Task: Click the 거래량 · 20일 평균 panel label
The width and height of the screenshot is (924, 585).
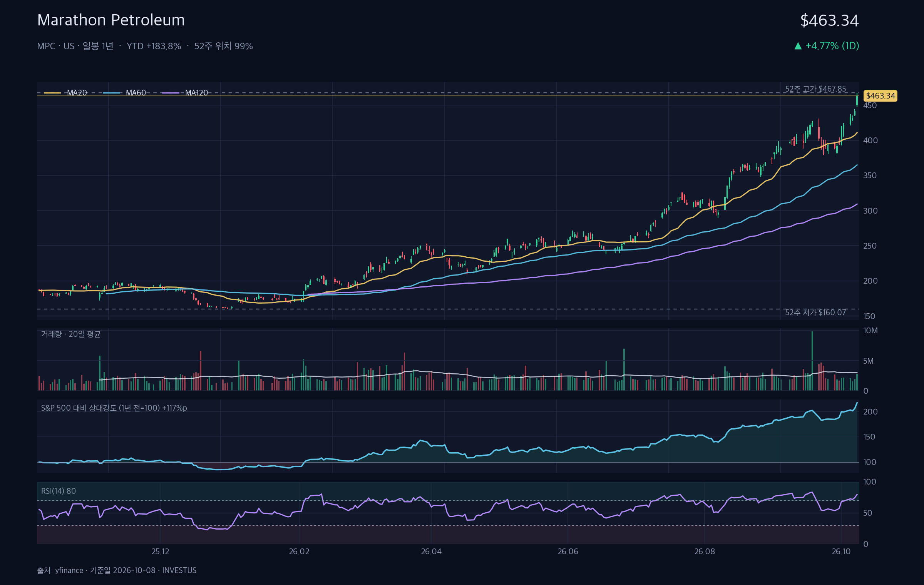Action: pyautogui.click(x=71, y=334)
